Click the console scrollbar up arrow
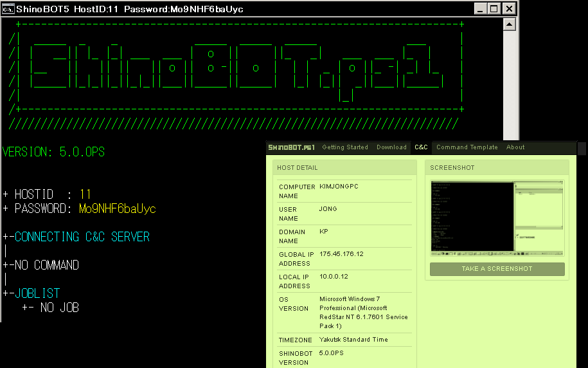The image size is (588, 368). [x=509, y=25]
